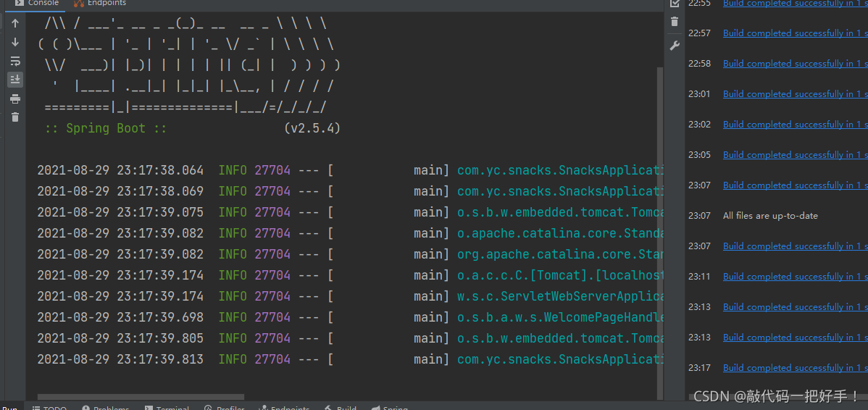Click the 'org.apache.catalina.core.Stan' logger name
Image resolution: width=868 pixels, height=410 pixels.
point(560,254)
